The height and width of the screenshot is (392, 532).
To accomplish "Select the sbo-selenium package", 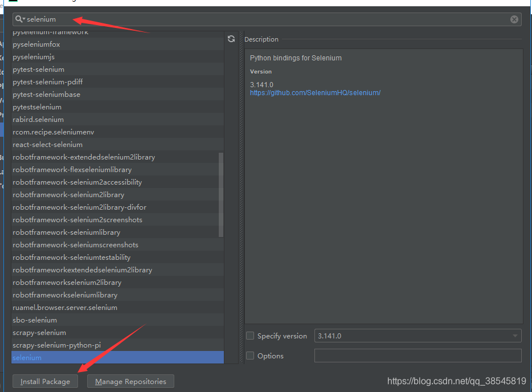I will (117, 320).
